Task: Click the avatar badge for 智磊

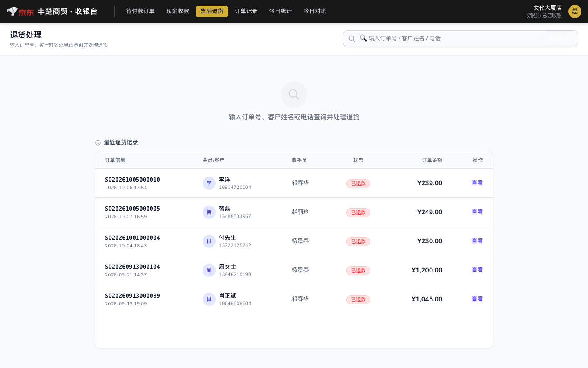Action: pyautogui.click(x=209, y=212)
